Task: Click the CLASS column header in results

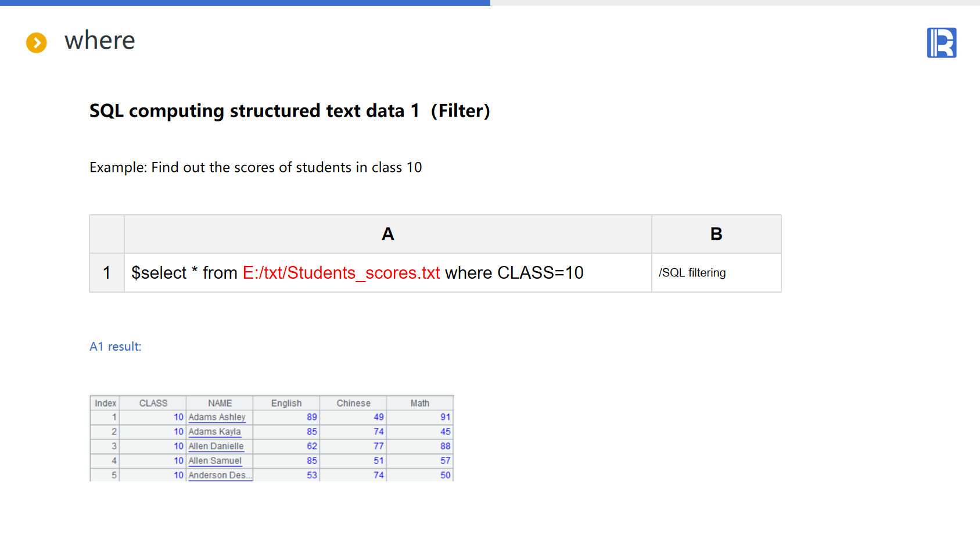Action: [153, 403]
